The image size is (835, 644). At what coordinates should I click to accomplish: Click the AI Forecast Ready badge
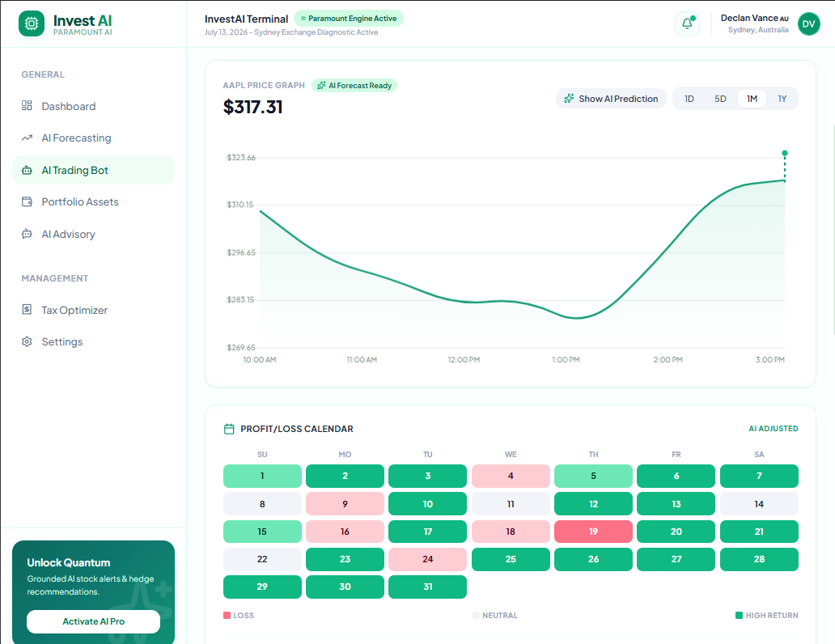point(354,85)
